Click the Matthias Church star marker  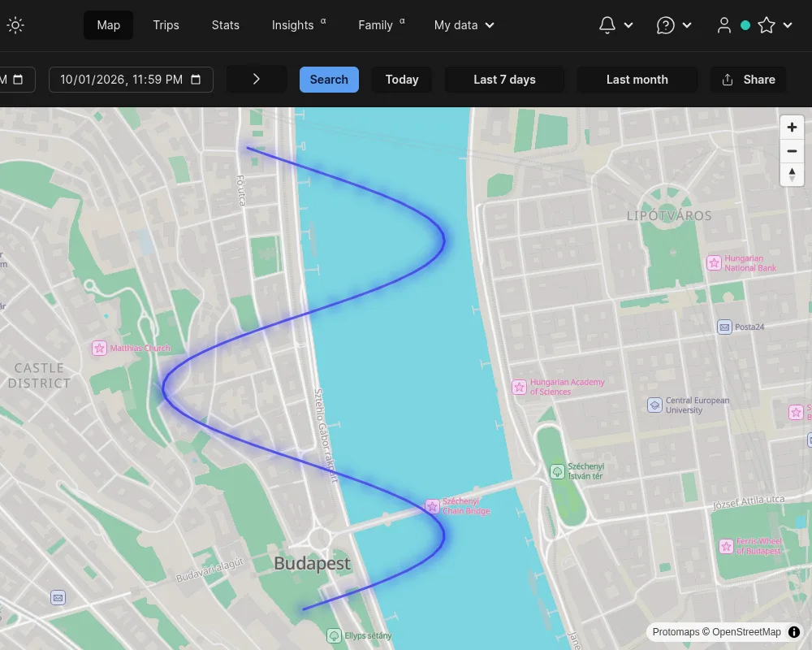pyautogui.click(x=99, y=348)
